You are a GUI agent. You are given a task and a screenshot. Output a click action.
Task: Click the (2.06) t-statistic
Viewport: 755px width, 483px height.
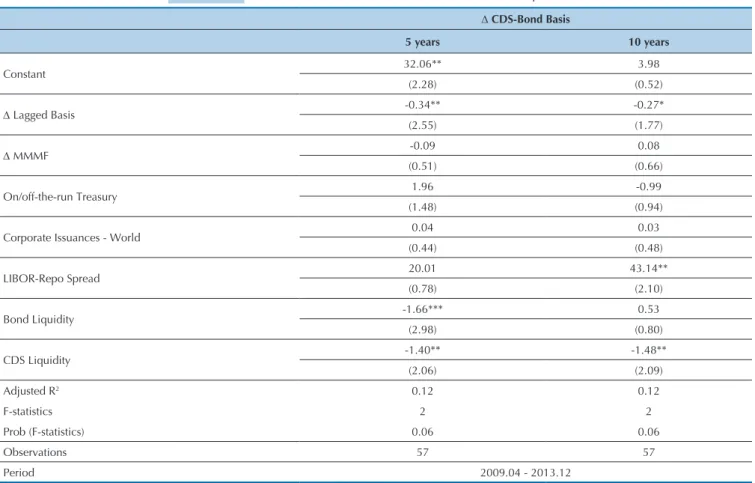tap(422, 371)
